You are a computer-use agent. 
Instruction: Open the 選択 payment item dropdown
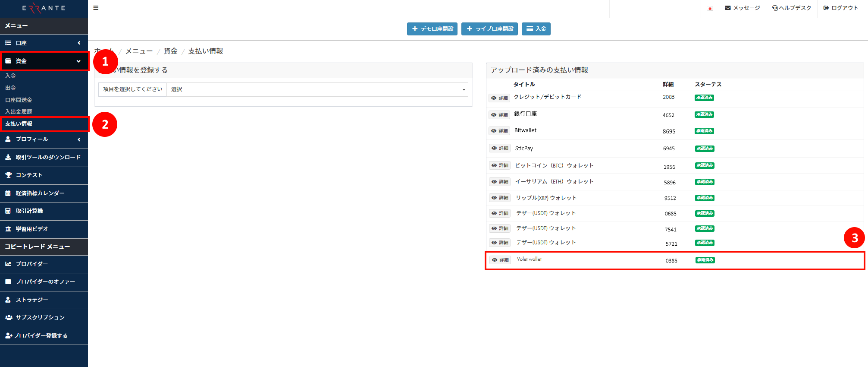click(x=317, y=89)
